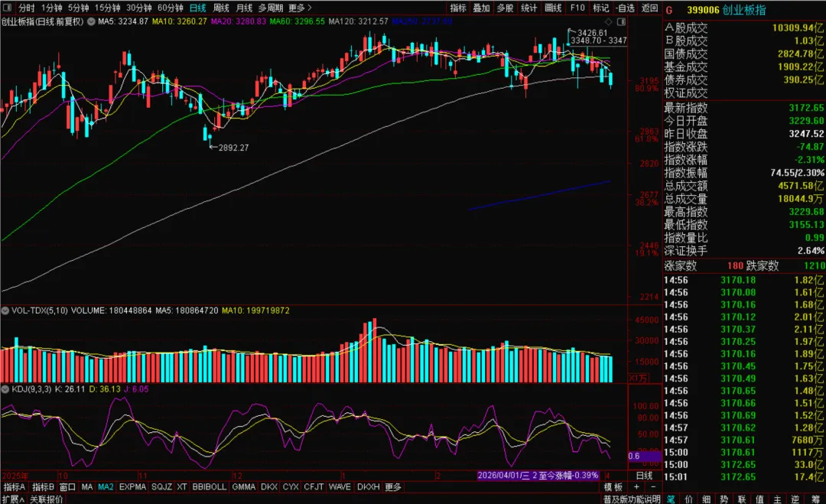Select the 价 tab in the quote panel

pyautogui.click(x=689, y=499)
